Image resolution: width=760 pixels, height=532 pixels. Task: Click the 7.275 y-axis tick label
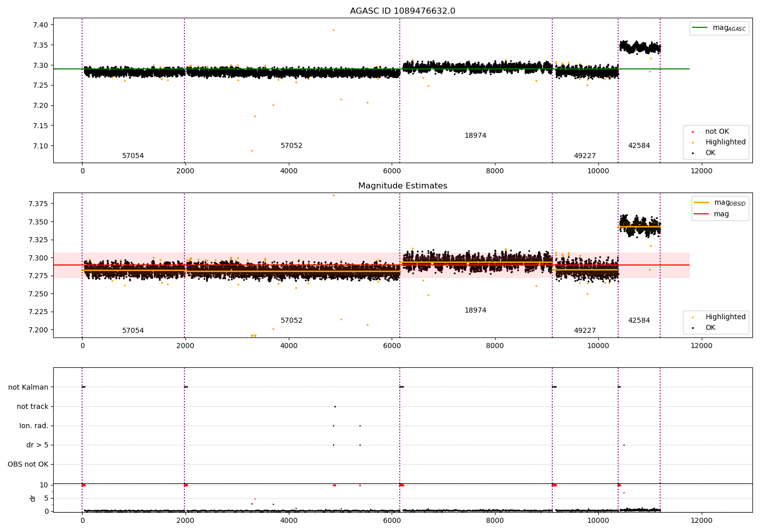[x=38, y=276]
